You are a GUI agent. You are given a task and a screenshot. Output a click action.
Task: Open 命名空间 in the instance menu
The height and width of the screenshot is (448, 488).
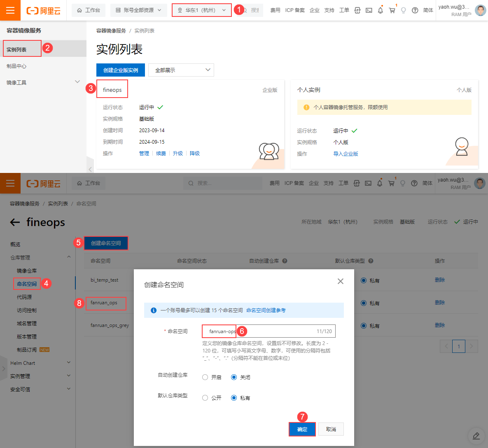tap(27, 284)
